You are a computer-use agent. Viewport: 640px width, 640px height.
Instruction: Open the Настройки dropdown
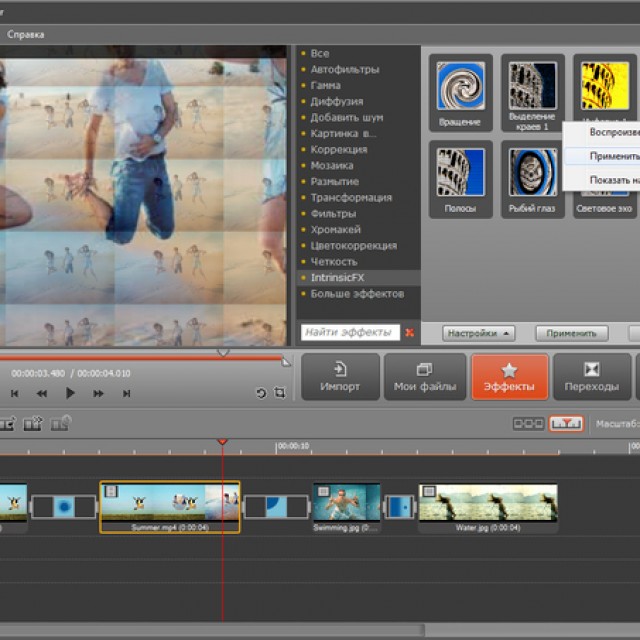pos(478,333)
